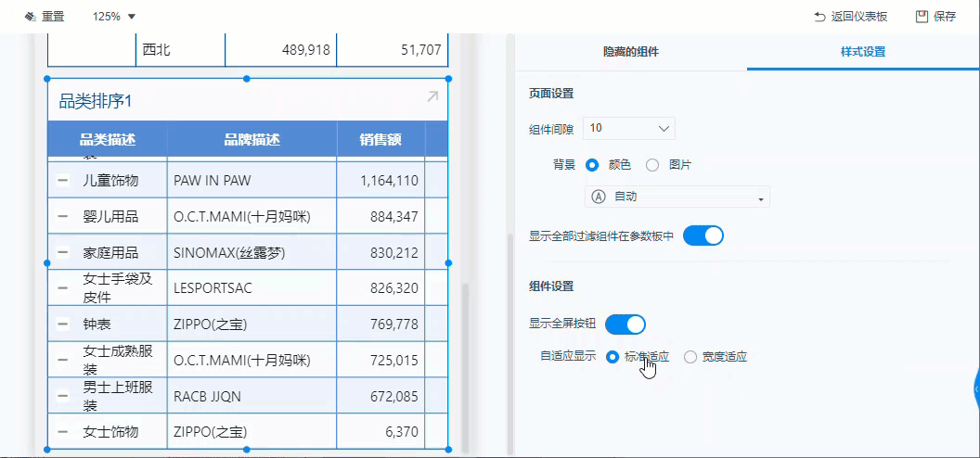The image size is (980, 458).
Task: Click the RACB JJQN cell
Action: pos(251,396)
